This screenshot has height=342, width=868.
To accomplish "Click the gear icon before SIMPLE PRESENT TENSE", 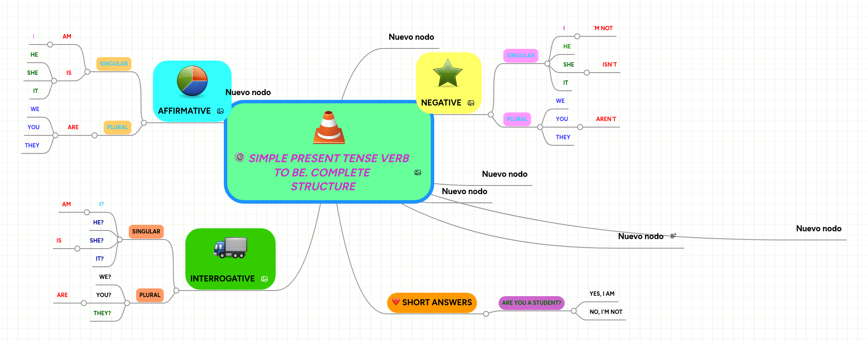I will tap(239, 157).
